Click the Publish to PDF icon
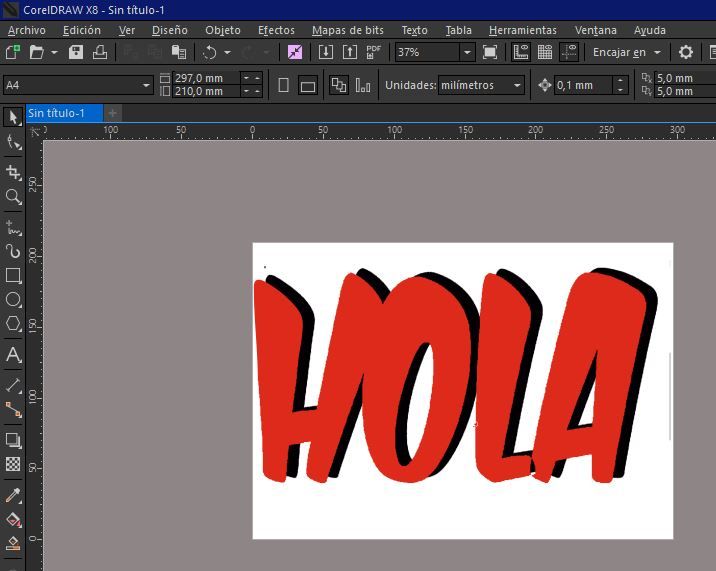716x571 pixels. pyautogui.click(x=373, y=52)
